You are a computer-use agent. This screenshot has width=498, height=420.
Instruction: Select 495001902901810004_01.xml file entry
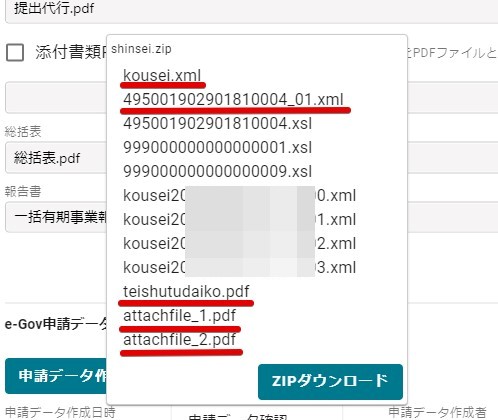233,100
